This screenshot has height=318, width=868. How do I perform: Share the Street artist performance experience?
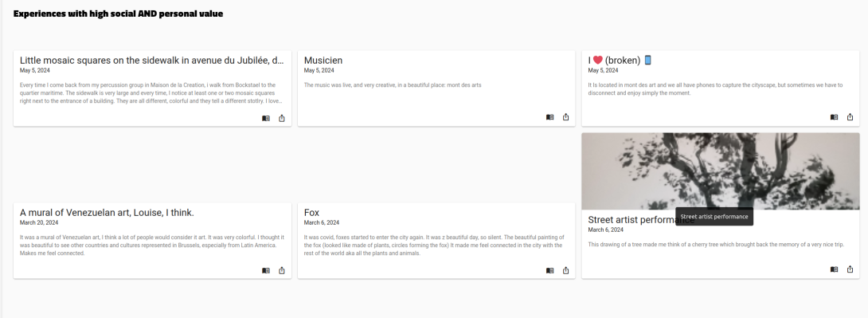coord(850,270)
